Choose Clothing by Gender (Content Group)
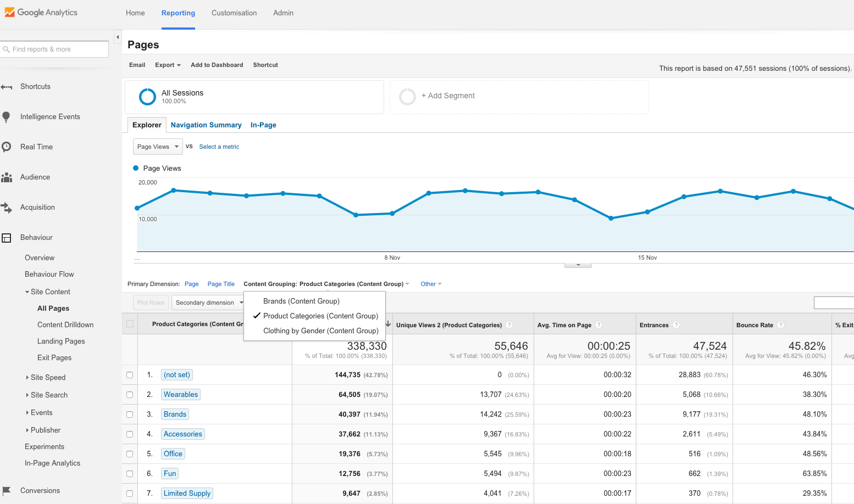 click(314, 331)
